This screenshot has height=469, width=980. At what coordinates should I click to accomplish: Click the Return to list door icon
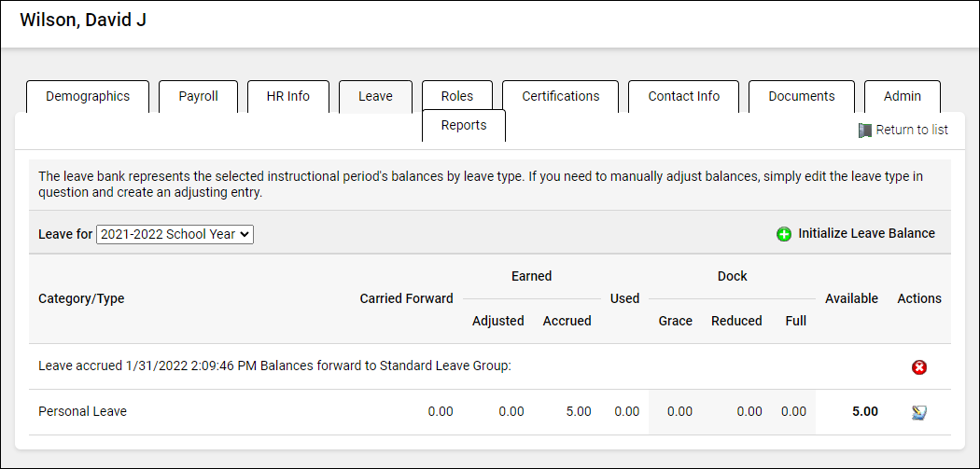coord(864,131)
